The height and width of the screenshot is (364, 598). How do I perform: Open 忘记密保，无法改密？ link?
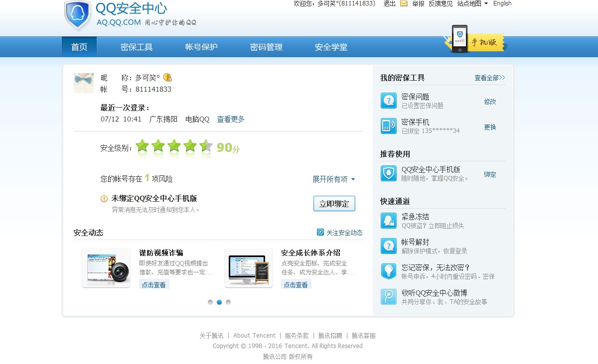[436, 267]
